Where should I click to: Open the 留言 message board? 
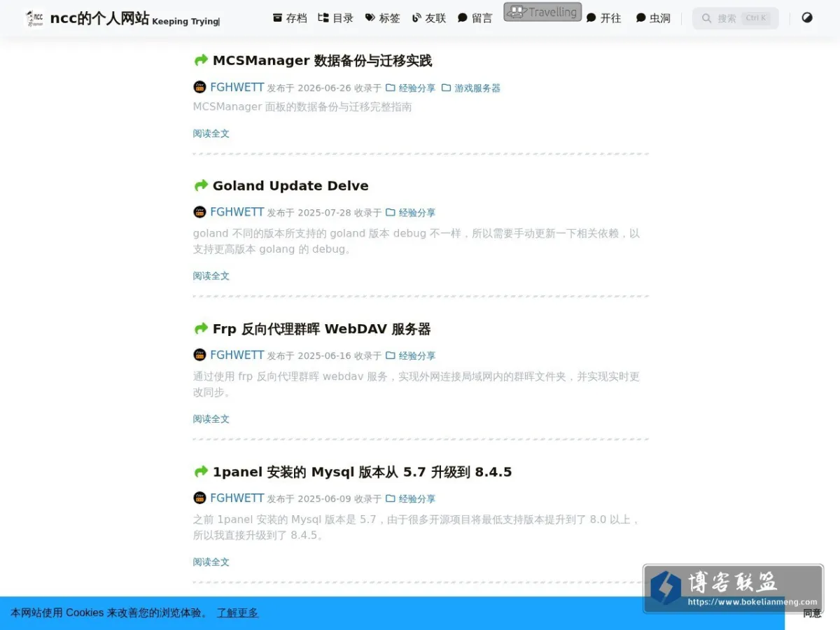(x=475, y=18)
